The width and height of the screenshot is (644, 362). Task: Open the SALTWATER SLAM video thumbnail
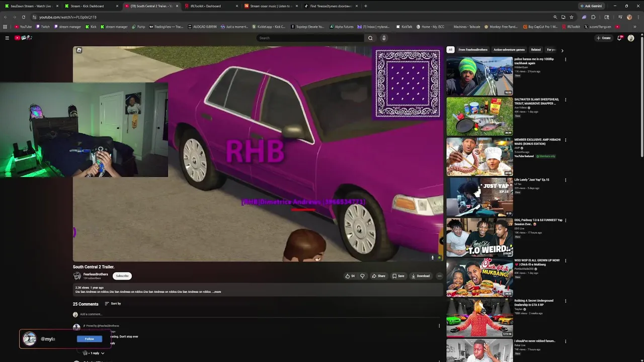coord(479,116)
